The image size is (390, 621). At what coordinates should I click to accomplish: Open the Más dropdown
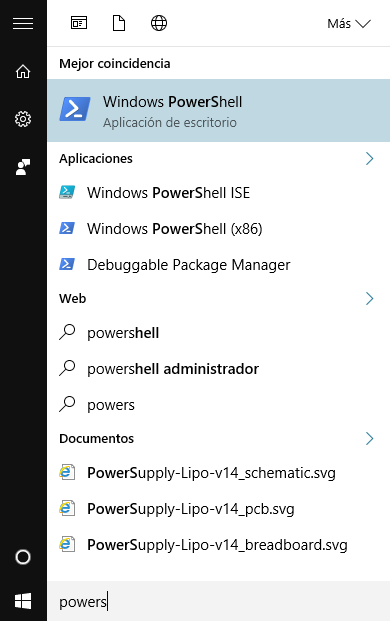coord(349,24)
